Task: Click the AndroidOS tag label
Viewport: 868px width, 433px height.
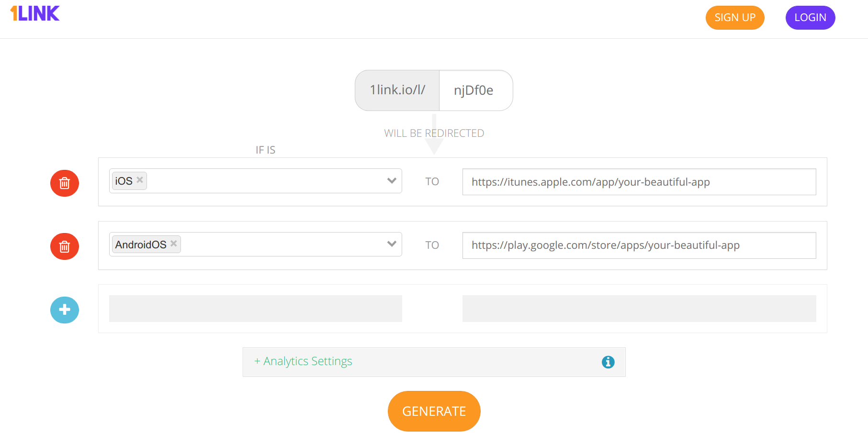Action: point(141,244)
